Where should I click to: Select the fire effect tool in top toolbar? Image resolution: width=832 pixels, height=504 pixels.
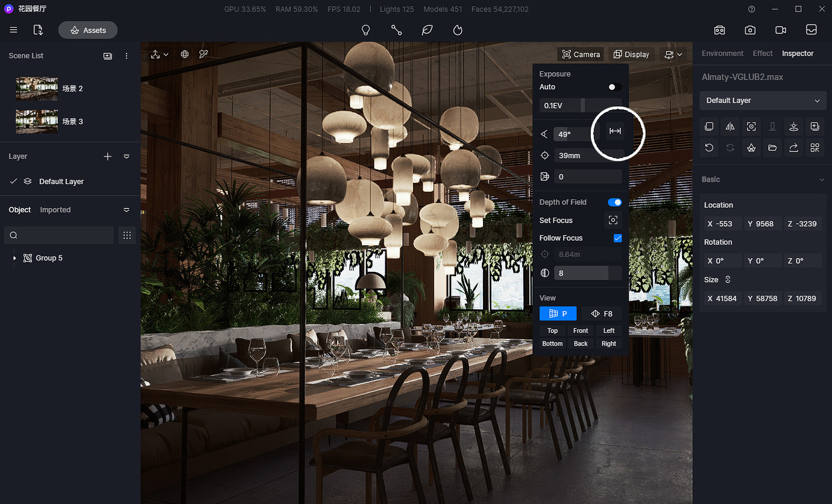458,30
